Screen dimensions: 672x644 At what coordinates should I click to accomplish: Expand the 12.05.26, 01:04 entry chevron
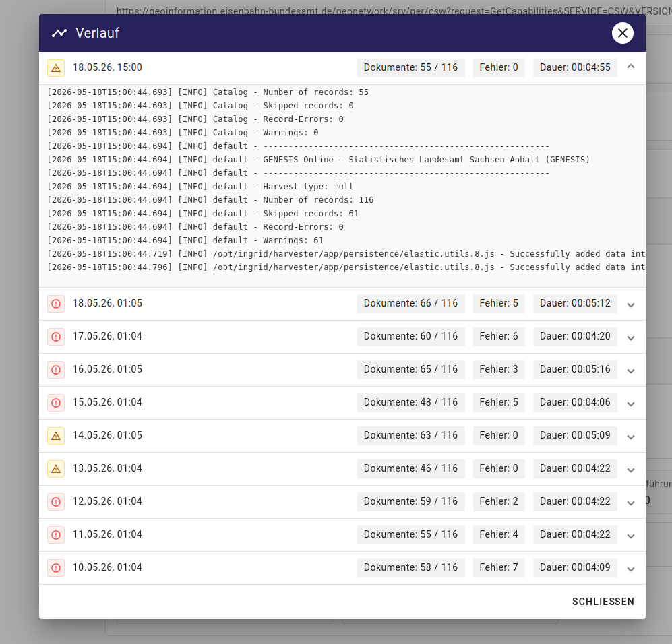630,503
